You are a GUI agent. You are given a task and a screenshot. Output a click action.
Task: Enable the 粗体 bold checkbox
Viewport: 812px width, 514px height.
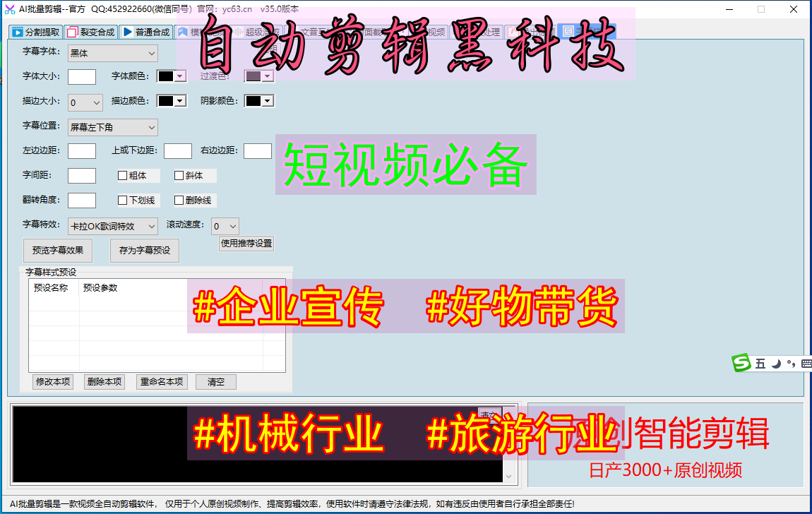pyautogui.click(x=123, y=176)
